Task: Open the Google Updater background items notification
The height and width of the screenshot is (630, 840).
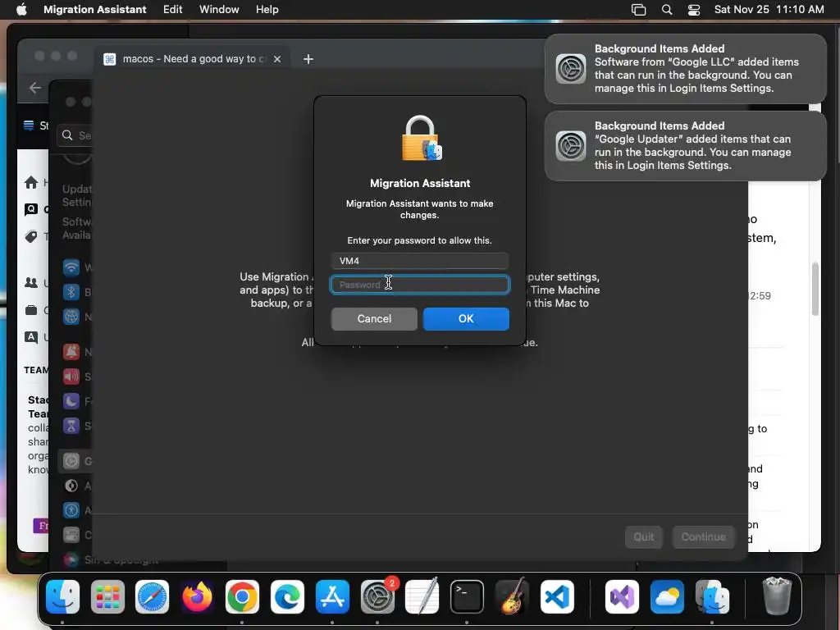Action: (685, 146)
